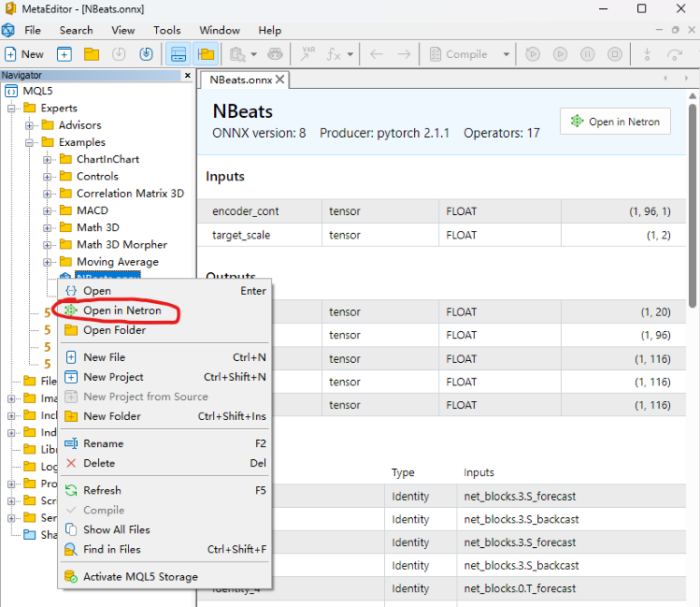
Task: Expand the ChartInChart folder
Action: click(48, 160)
